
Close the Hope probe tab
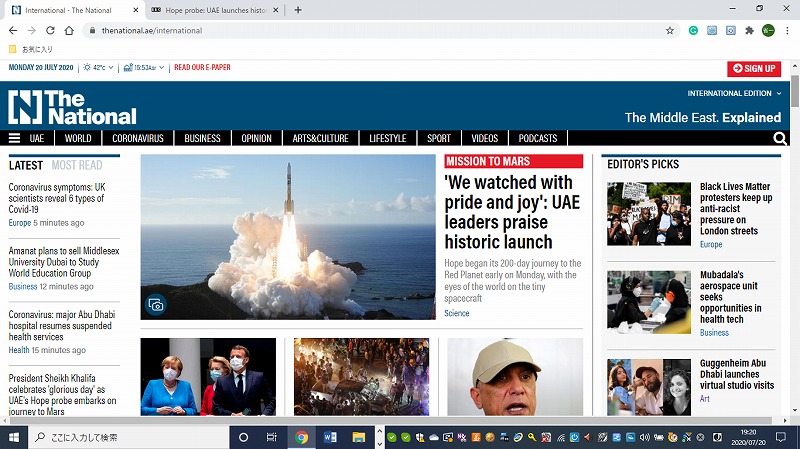coord(276,10)
